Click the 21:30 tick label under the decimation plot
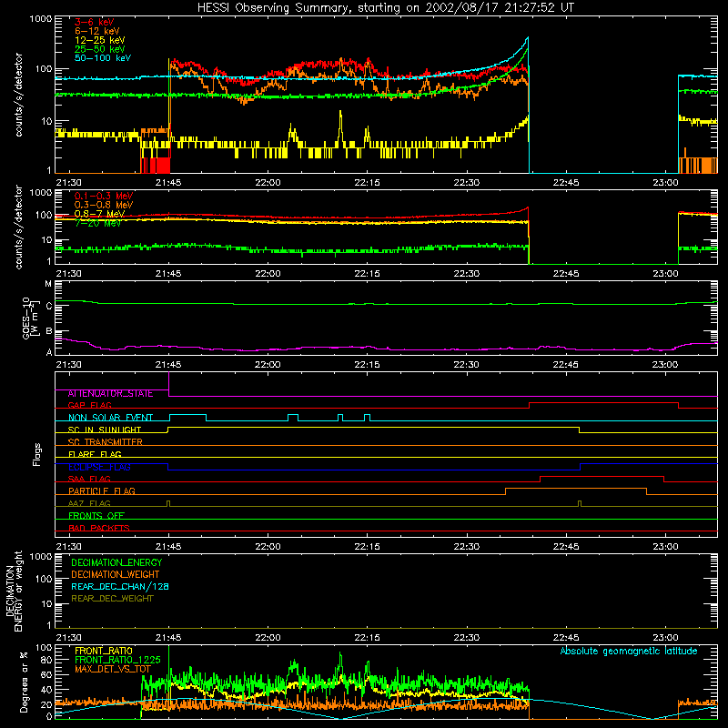The width and height of the screenshot is (728, 728). 69,638
